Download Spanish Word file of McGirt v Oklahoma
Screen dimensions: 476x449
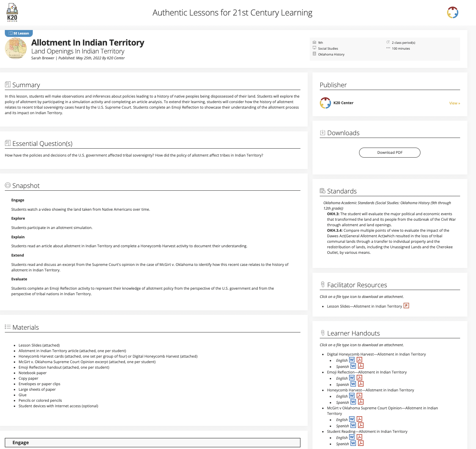(x=353, y=426)
